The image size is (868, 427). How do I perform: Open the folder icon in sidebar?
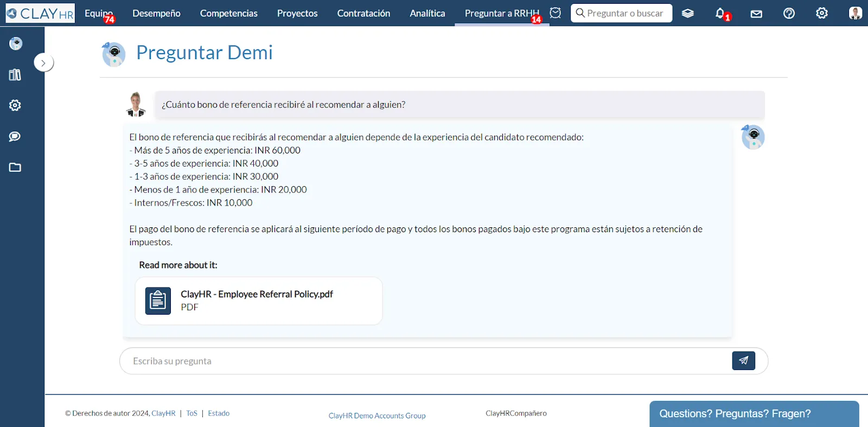[15, 167]
